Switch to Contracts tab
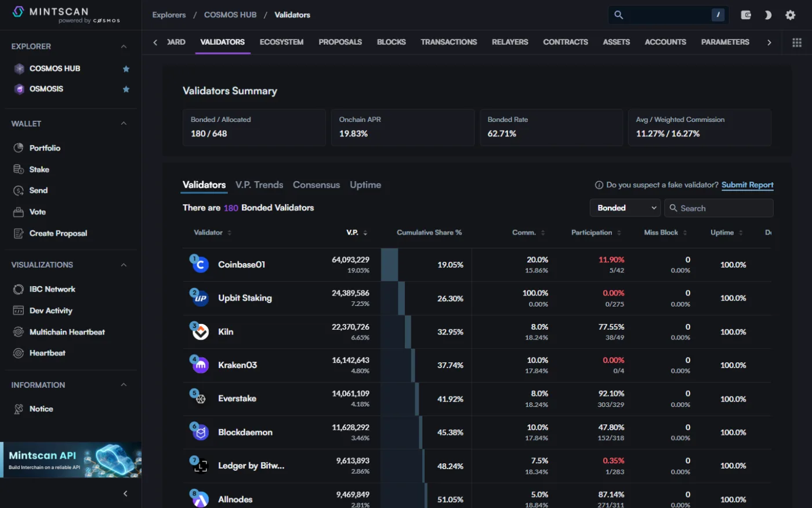Viewport: 812px width, 508px height. pyautogui.click(x=565, y=42)
